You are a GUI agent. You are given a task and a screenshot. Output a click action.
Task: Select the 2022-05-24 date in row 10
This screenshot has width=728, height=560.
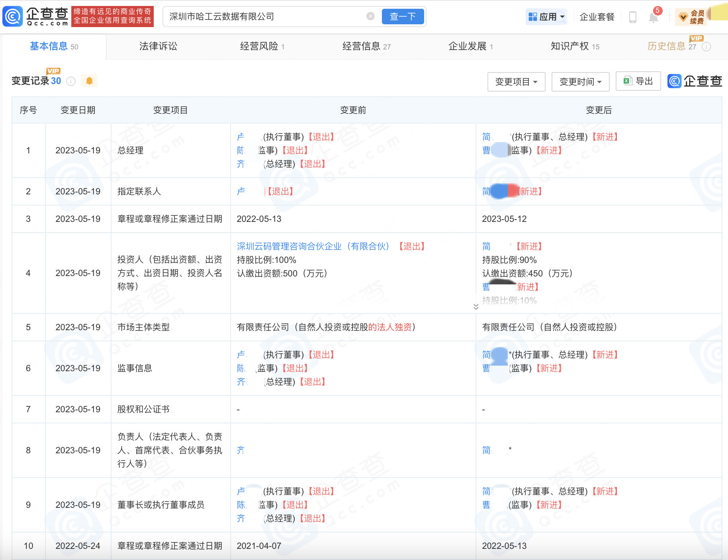pos(78,546)
